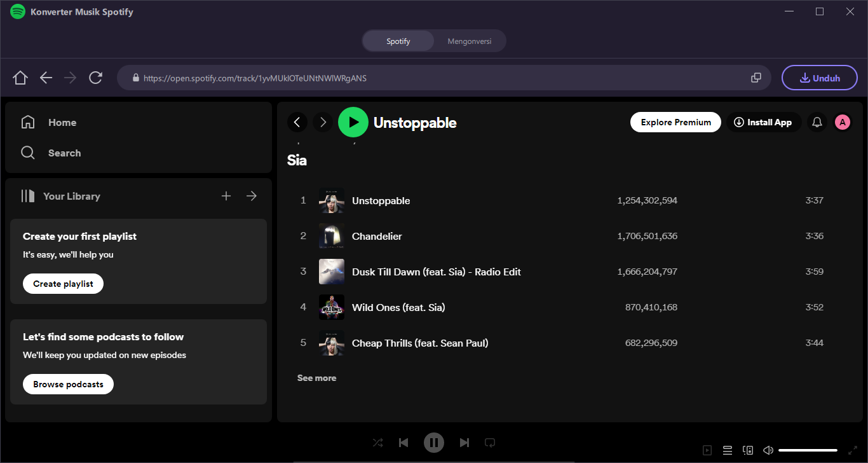Expand the list with See more
Screen dimensions: 868x463
(316, 378)
